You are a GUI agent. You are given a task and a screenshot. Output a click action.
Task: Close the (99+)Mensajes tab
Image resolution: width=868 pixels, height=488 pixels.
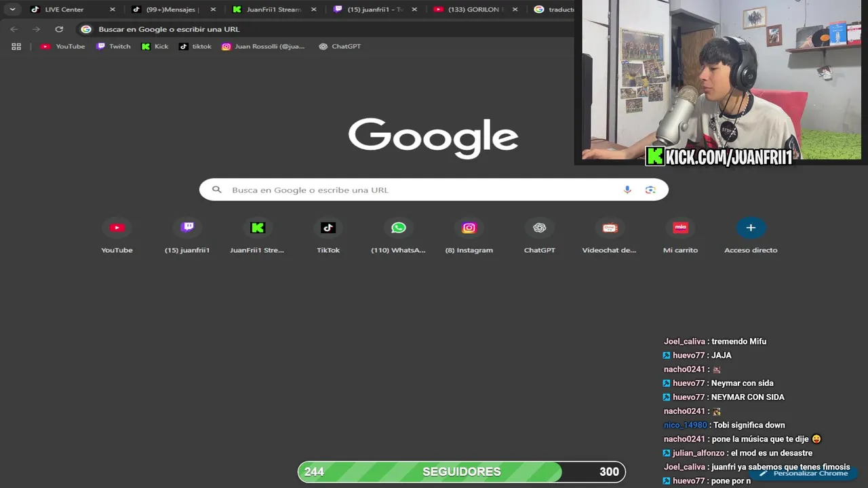[213, 9]
